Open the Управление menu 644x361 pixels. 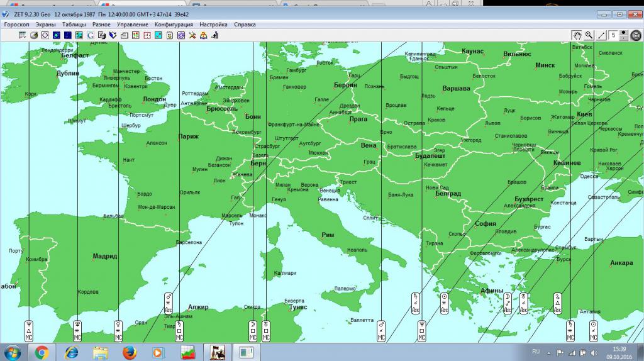[132, 25]
